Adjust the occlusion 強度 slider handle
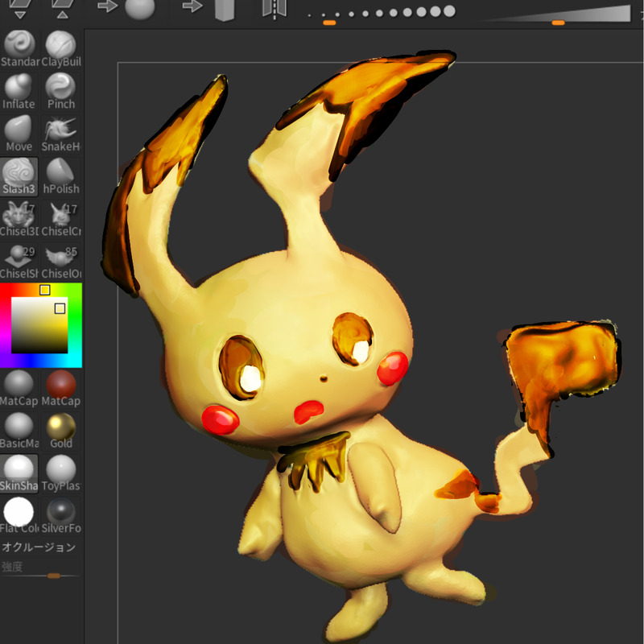The width and height of the screenshot is (644, 644). click(x=54, y=576)
